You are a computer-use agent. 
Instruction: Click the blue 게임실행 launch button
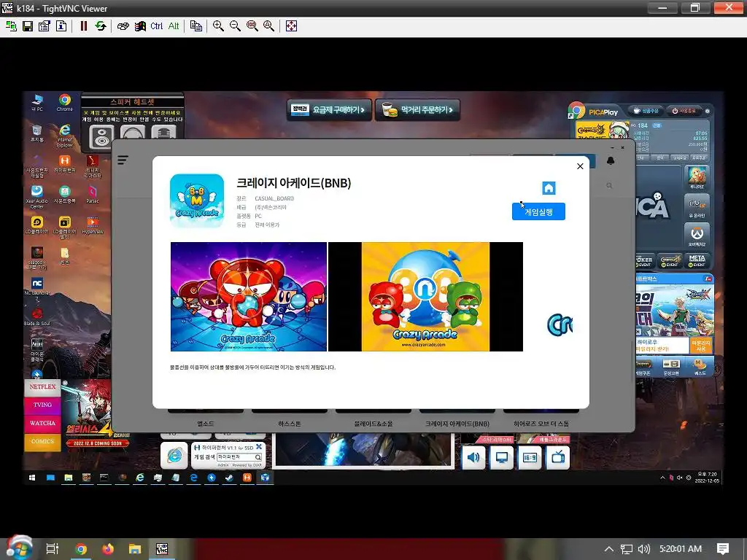[x=538, y=211]
